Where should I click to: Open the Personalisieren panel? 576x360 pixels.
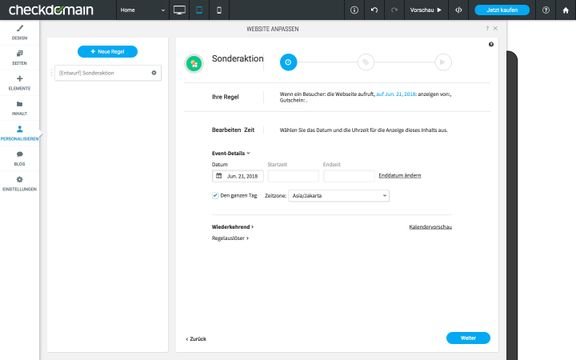pos(19,133)
